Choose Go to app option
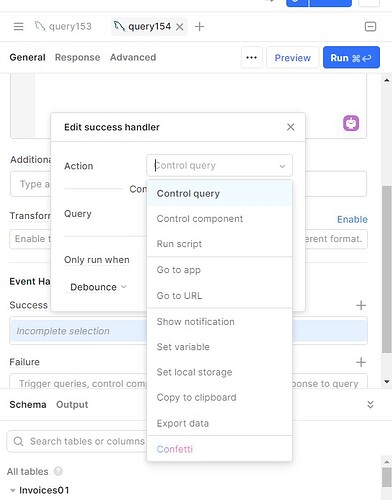Viewport: 392px width, 500px height. pyautogui.click(x=219, y=270)
